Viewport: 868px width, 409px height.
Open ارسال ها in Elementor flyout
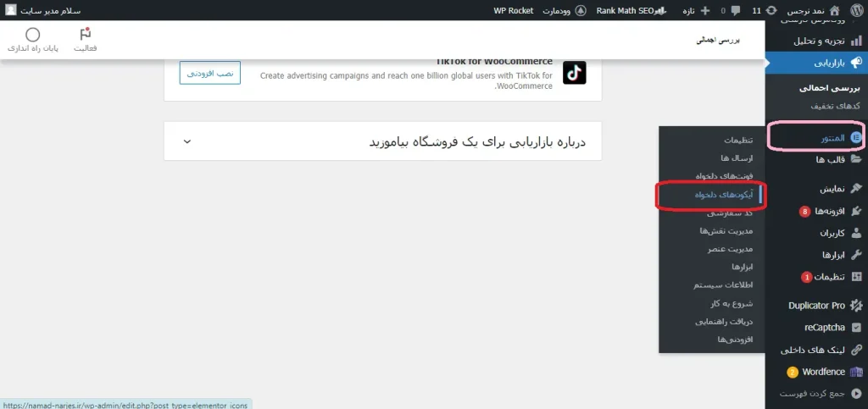click(x=737, y=158)
